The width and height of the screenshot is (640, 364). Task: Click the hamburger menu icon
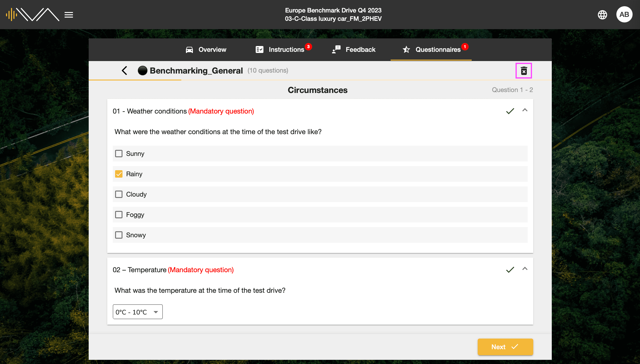pyautogui.click(x=69, y=15)
